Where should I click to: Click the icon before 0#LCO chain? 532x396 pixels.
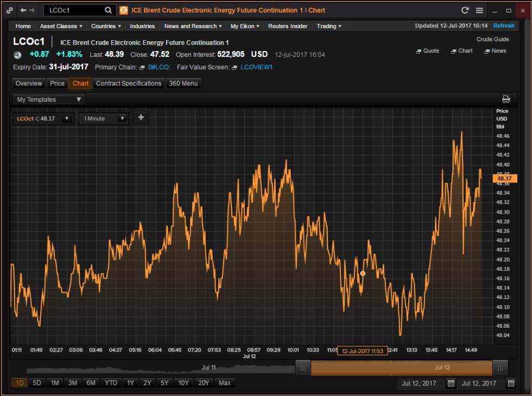point(142,67)
